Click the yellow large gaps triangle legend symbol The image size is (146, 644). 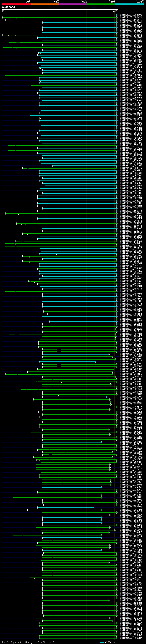click(19, 642)
